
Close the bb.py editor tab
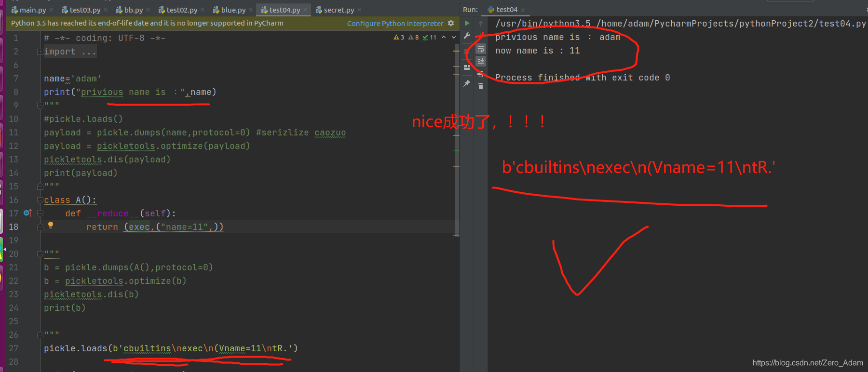148,10
